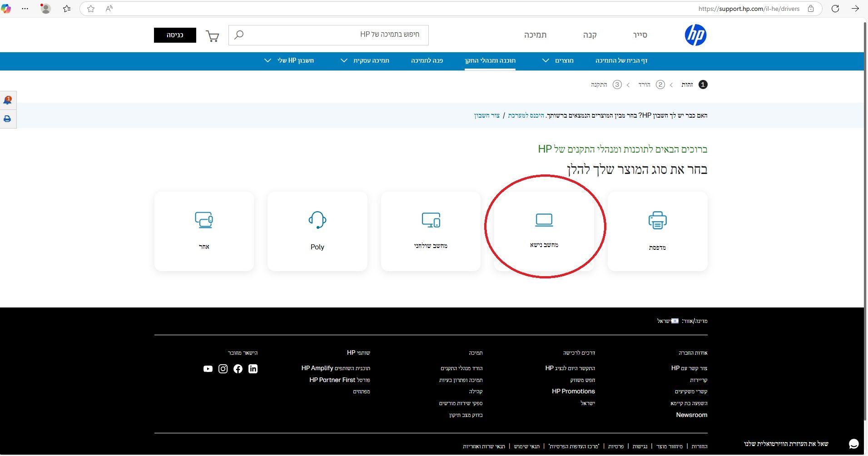Click step 3 התקנה in progress steps
Screen dimensions: 868x456
[606, 84]
